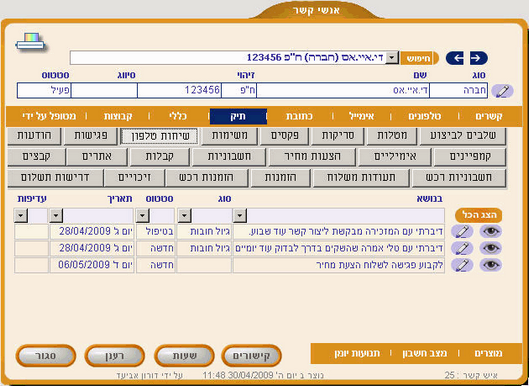Go to previous contact with left arrow
This screenshot has width=529, height=386.
455,58
